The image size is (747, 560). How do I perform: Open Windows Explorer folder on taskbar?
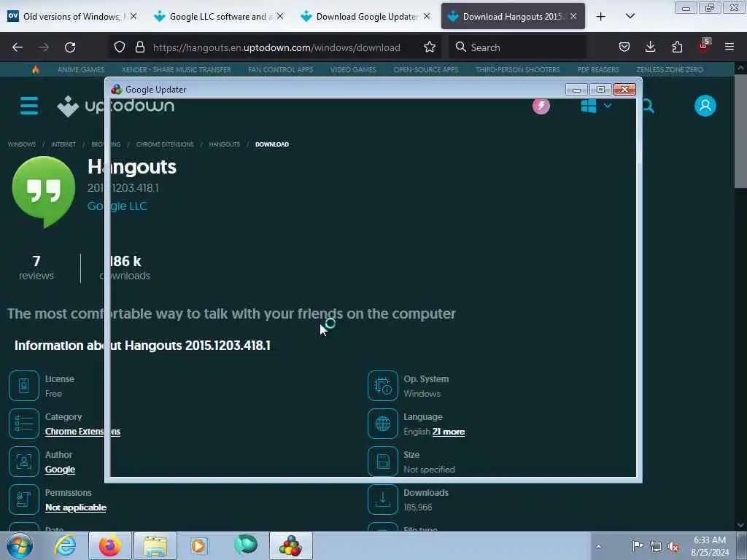tap(155, 545)
